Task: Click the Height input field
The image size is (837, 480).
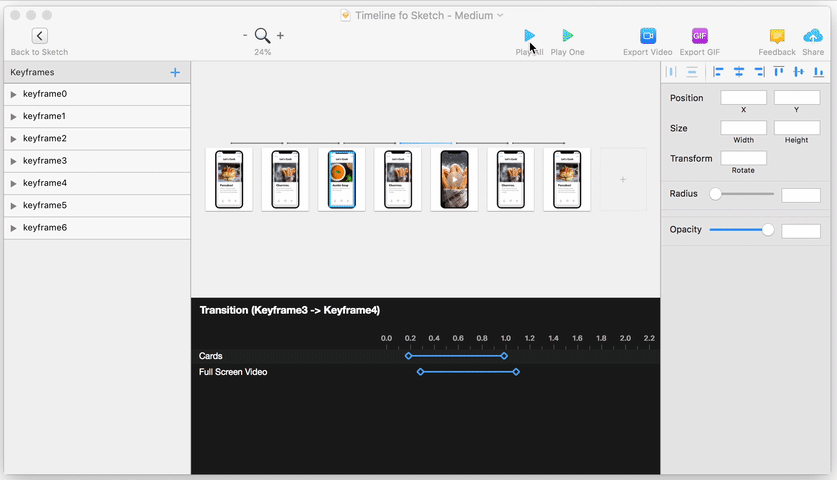Action: point(796,128)
